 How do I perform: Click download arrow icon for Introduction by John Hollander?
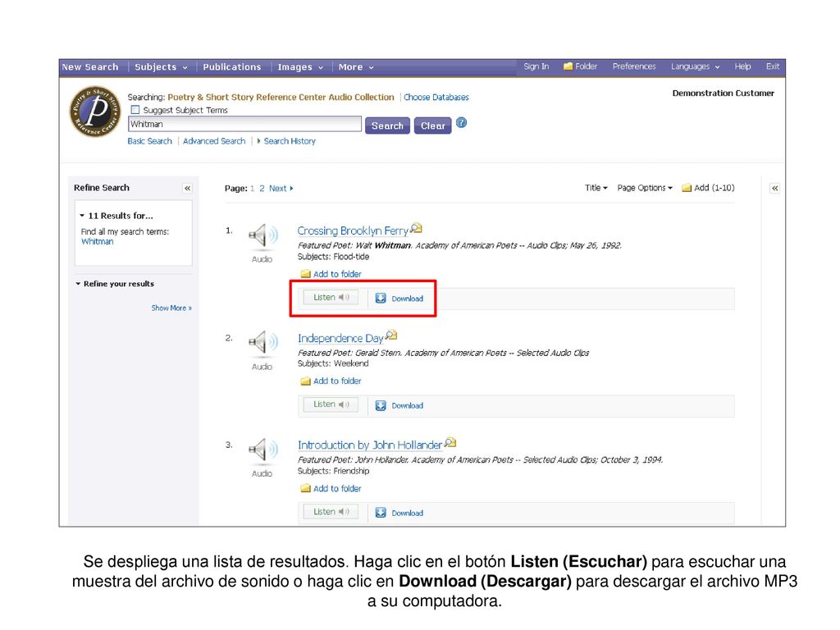click(x=381, y=513)
